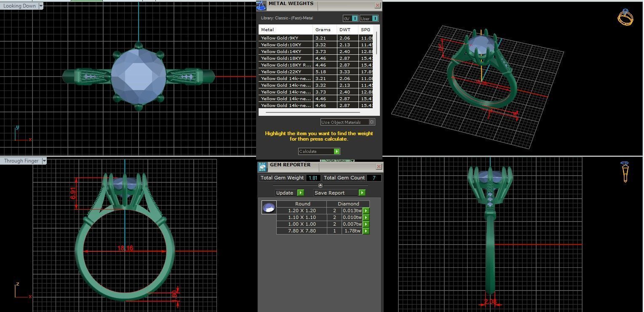Click the 1.78tw weight cell

(353, 231)
